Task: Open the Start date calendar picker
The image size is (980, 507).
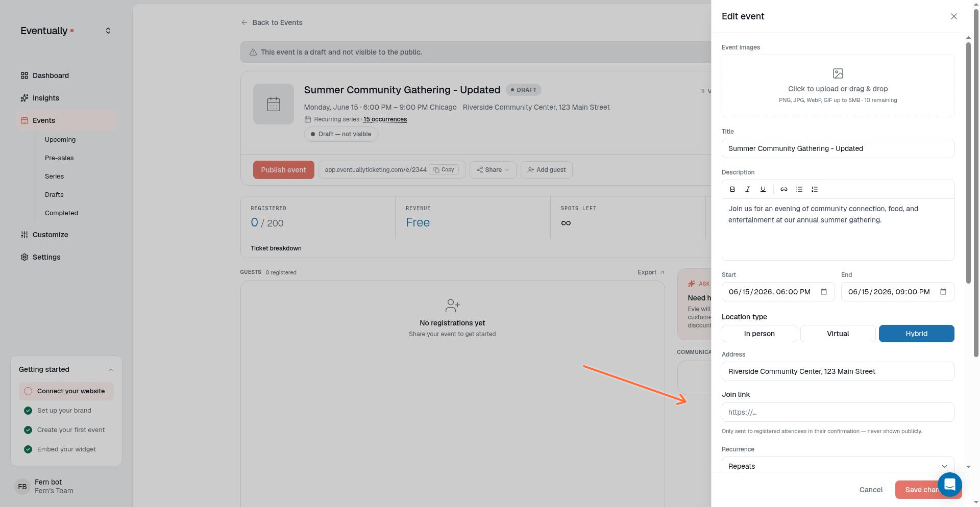Action: click(824, 292)
